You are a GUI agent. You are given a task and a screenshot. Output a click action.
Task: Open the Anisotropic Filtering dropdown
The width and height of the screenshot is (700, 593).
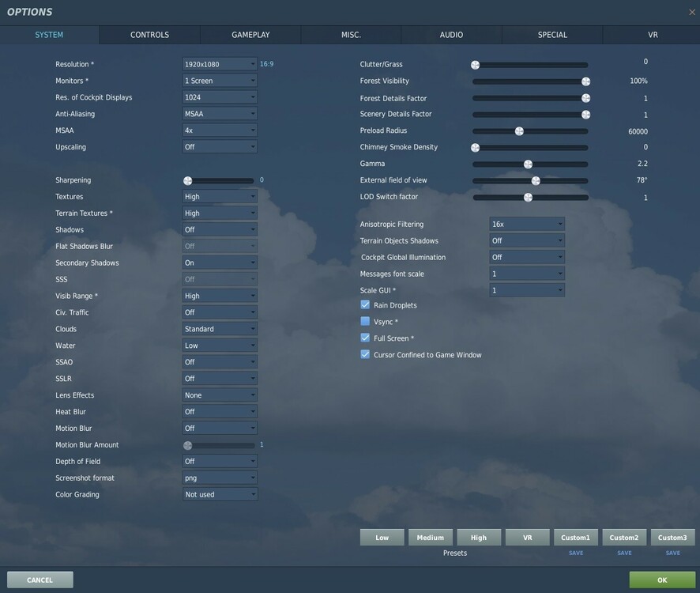(x=526, y=223)
